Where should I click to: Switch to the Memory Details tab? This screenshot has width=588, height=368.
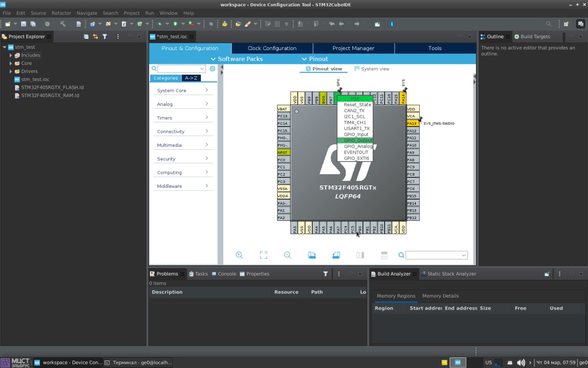click(x=440, y=296)
